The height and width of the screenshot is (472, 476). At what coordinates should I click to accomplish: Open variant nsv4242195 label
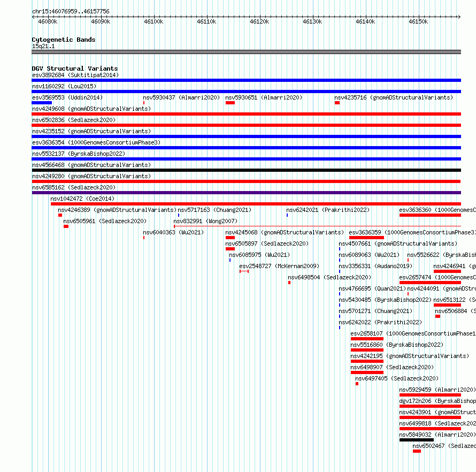410,356
